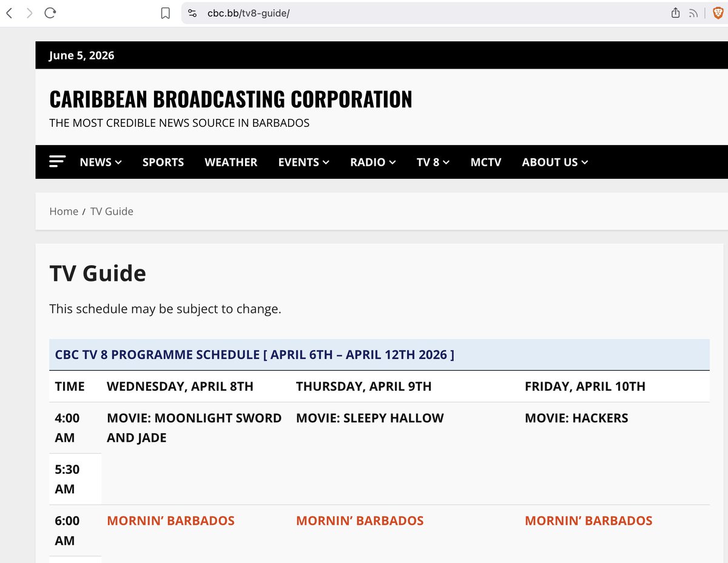The height and width of the screenshot is (563, 728).
Task: Expand the RADIO dropdown menu
Action: [x=373, y=162]
